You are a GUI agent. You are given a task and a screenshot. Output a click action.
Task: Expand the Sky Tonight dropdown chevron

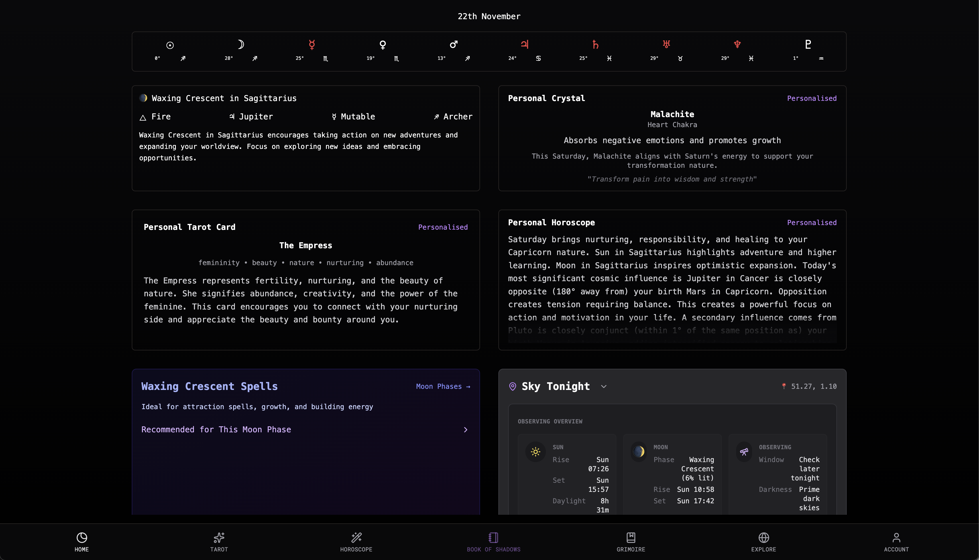click(x=603, y=387)
